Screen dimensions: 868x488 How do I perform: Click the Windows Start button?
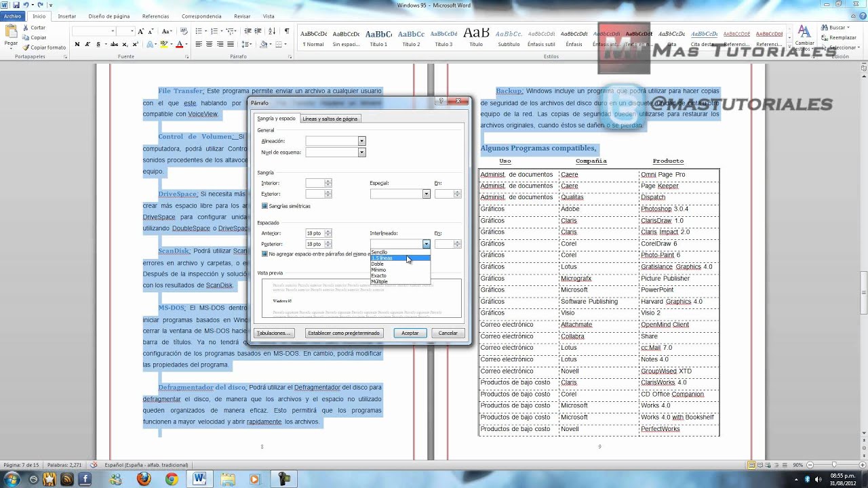[x=12, y=479]
